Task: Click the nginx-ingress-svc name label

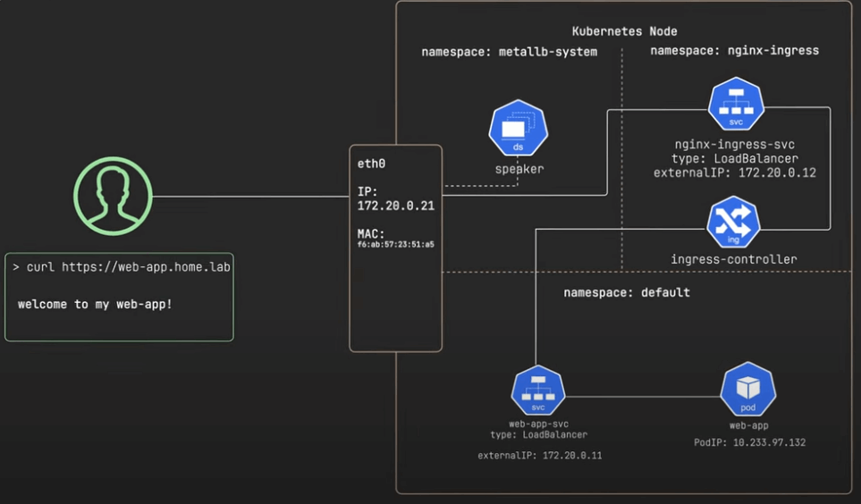Action: pyautogui.click(x=734, y=144)
